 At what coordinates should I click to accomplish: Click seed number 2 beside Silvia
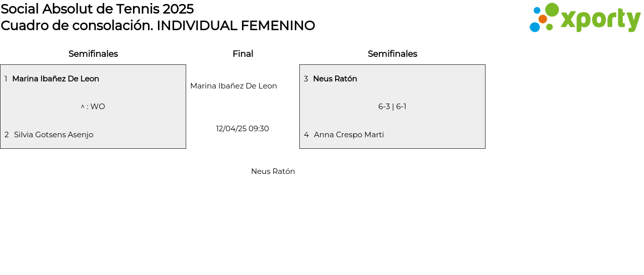pos(7,135)
